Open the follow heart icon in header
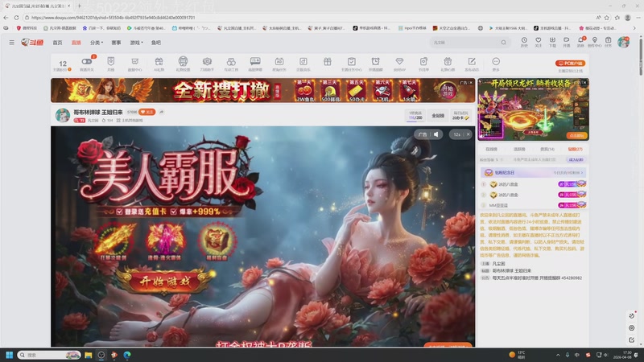The width and height of the screenshot is (644, 362). [x=538, y=42]
